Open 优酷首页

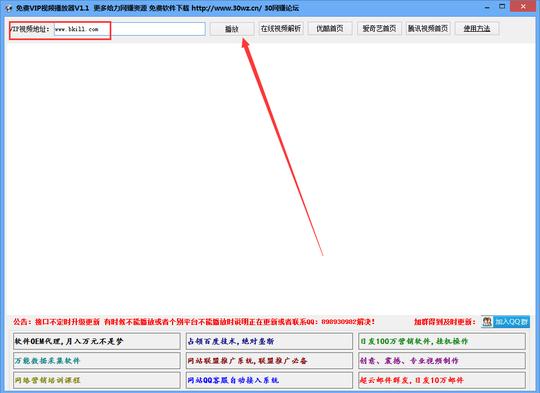tap(330, 29)
